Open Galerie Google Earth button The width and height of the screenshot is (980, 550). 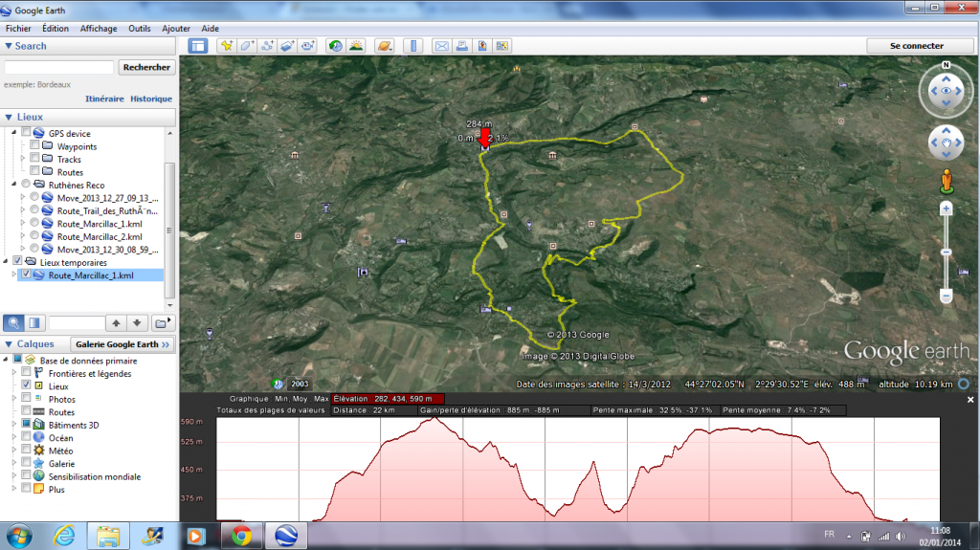pyautogui.click(x=122, y=344)
